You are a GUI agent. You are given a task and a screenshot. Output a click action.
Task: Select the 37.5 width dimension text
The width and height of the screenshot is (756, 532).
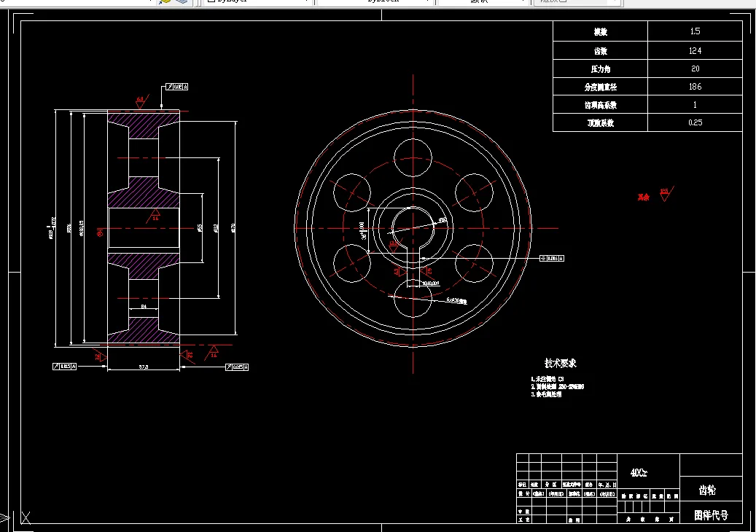[x=144, y=367]
